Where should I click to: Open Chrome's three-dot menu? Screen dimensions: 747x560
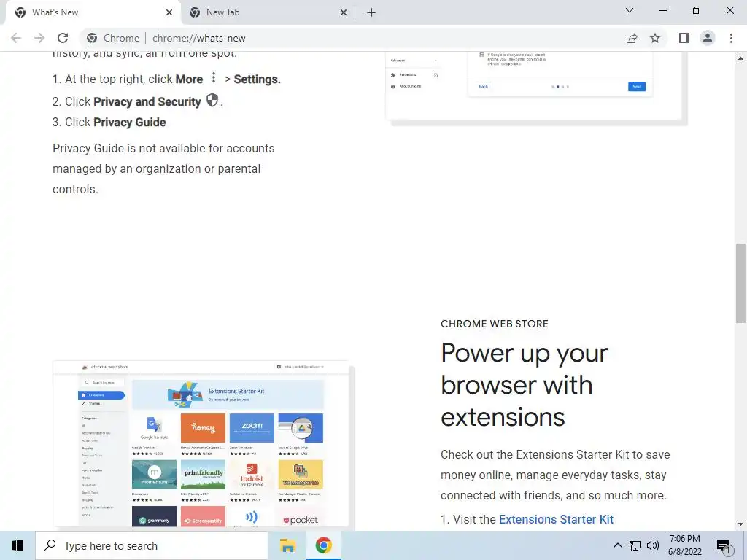731,38
